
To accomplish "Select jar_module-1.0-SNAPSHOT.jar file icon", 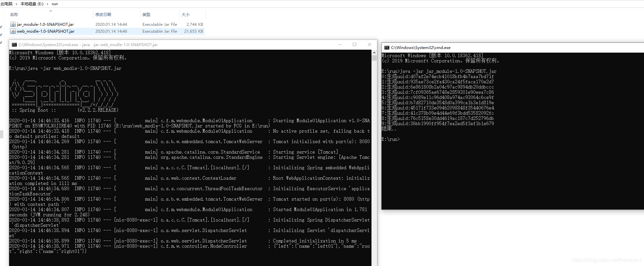I will pos(13,24).
